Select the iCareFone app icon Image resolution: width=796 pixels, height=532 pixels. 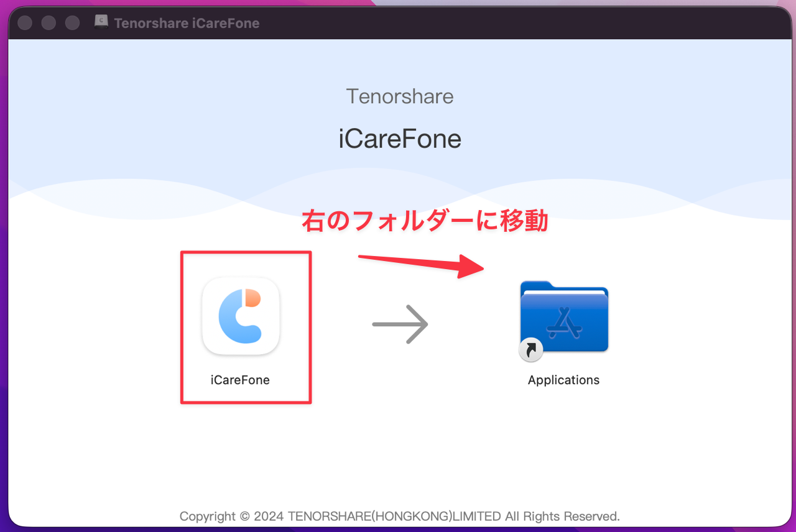(x=241, y=316)
